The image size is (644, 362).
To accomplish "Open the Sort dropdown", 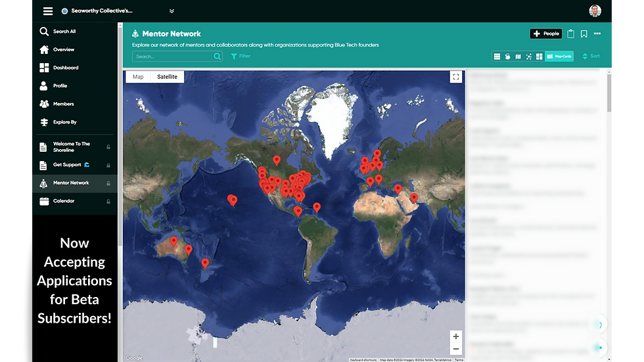I will pyautogui.click(x=591, y=57).
